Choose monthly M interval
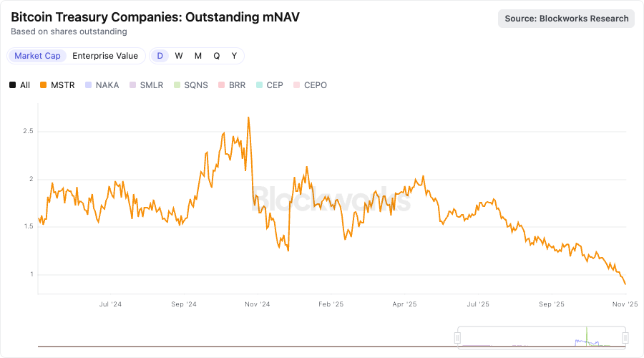 click(x=198, y=56)
